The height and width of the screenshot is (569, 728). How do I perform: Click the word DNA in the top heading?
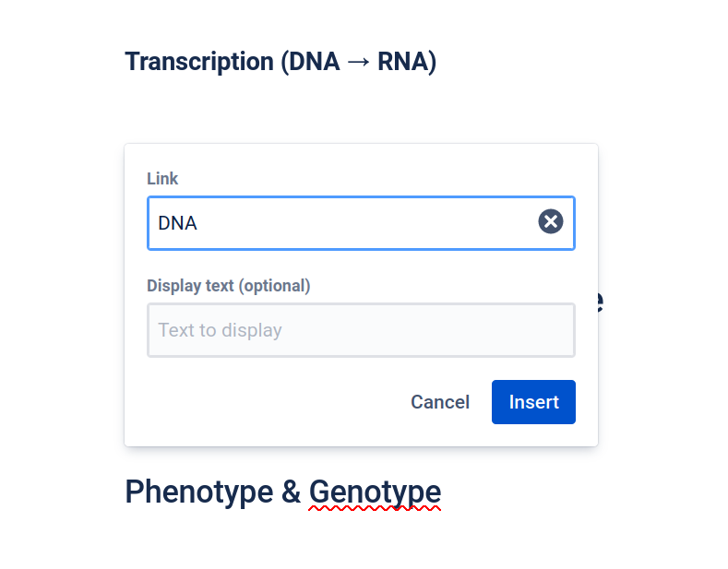click(315, 62)
